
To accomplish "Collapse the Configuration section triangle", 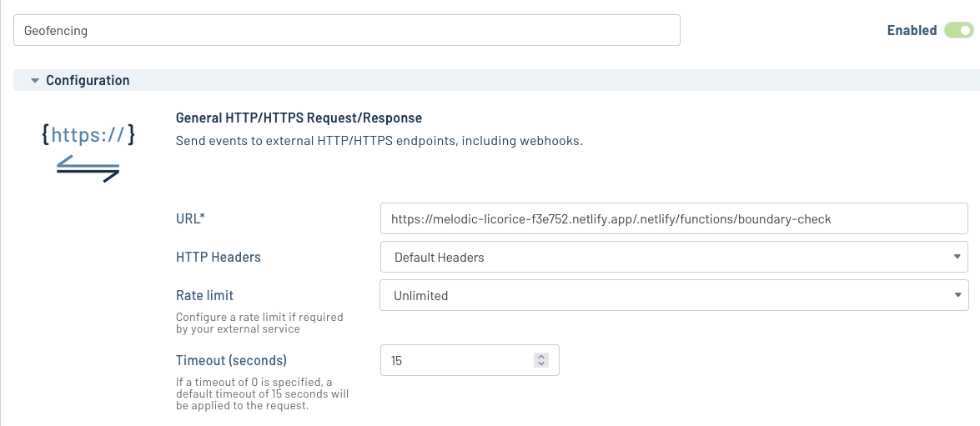I will click(35, 81).
